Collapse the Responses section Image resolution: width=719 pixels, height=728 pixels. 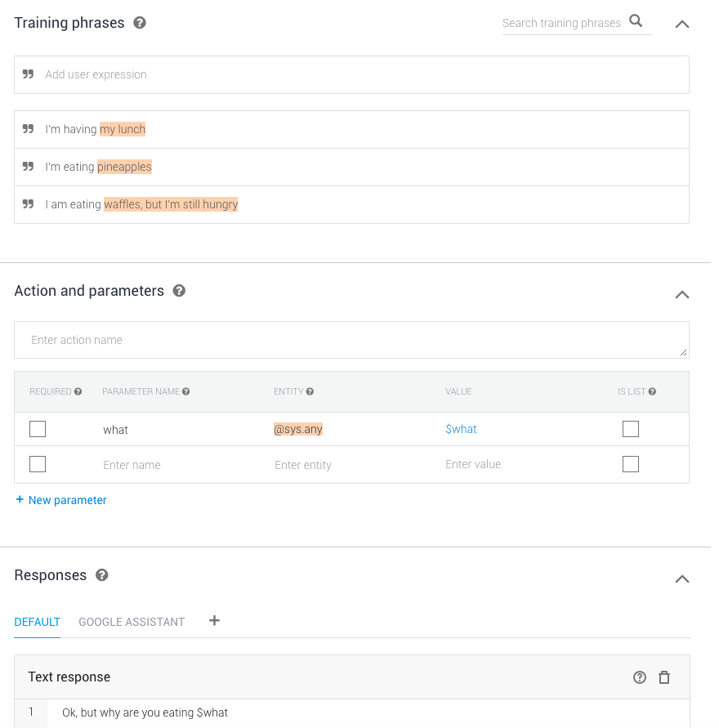[x=682, y=578]
